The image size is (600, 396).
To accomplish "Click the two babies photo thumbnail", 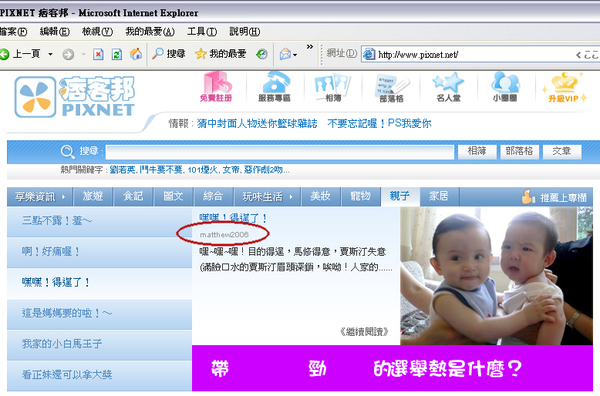I will pyautogui.click(x=496, y=276).
